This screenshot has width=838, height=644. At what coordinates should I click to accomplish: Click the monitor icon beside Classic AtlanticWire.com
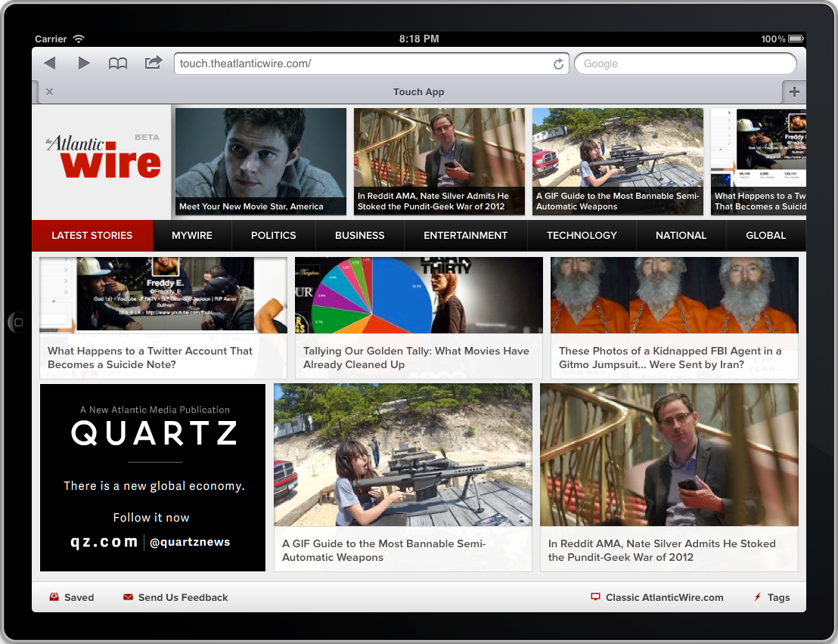595,597
